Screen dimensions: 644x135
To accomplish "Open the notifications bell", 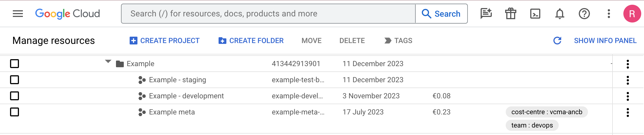I will point(560,14).
